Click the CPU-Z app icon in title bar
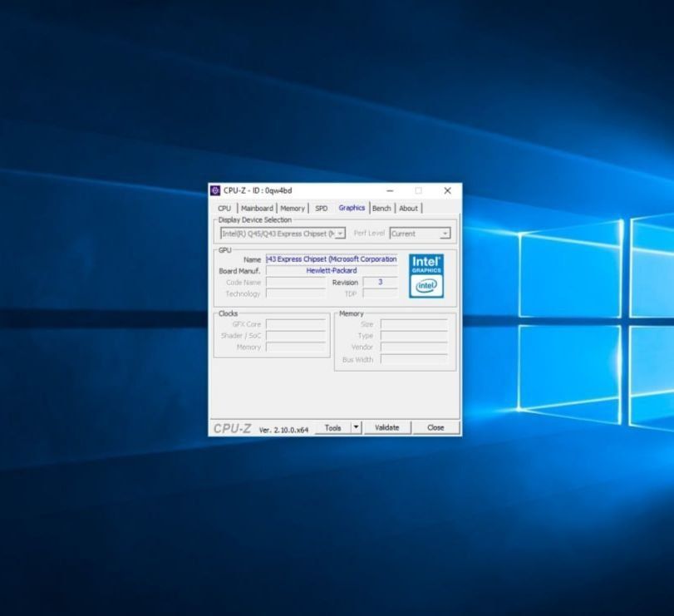The image size is (674, 616). pos(215,190)
